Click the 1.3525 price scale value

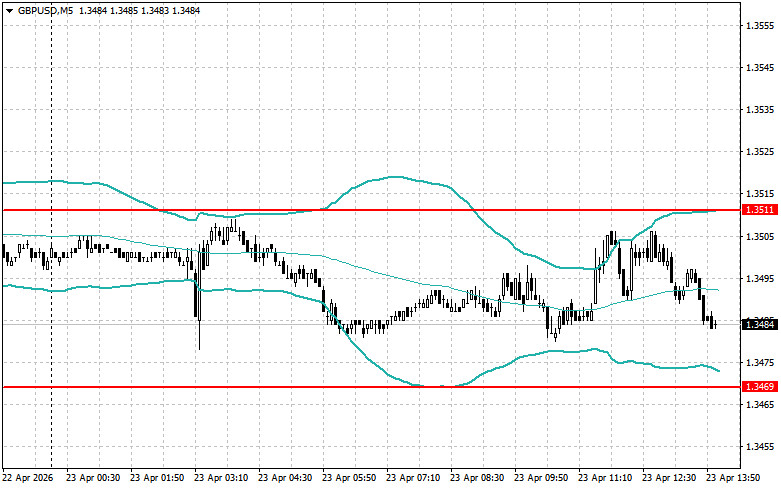coord(760,151)
